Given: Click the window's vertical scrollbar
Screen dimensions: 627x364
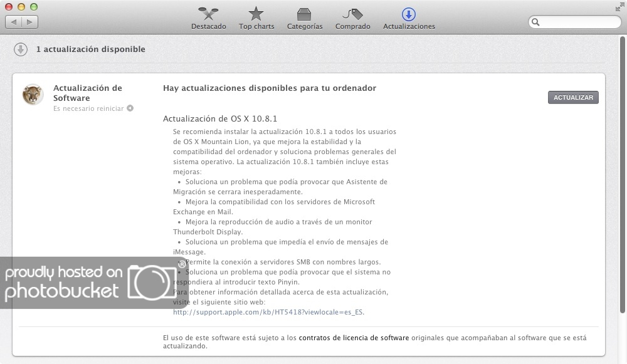Looking at the screenshot, I should click(622, 175).
